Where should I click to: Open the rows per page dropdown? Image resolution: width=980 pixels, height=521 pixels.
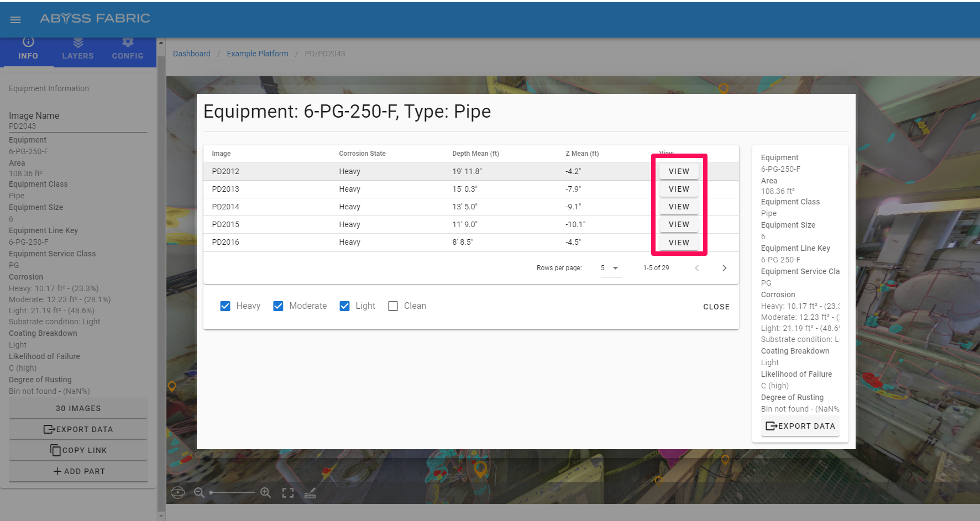click(x=611, y=268)
